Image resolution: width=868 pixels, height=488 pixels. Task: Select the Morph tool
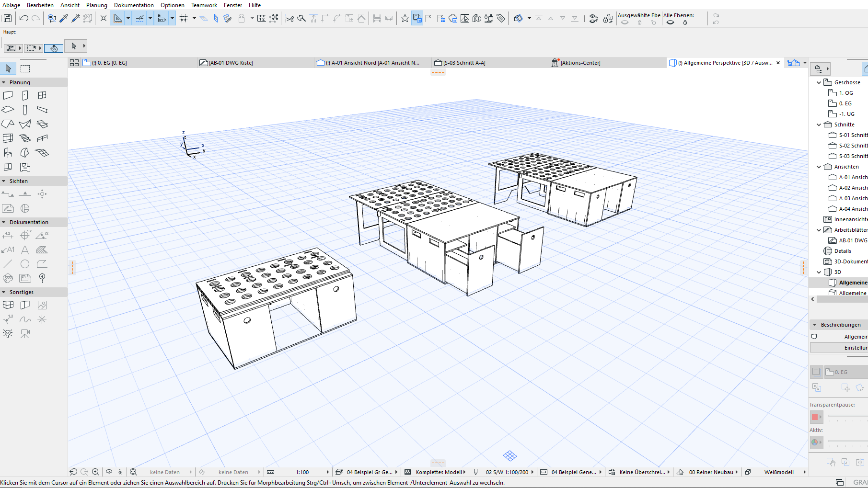point(25,153)
